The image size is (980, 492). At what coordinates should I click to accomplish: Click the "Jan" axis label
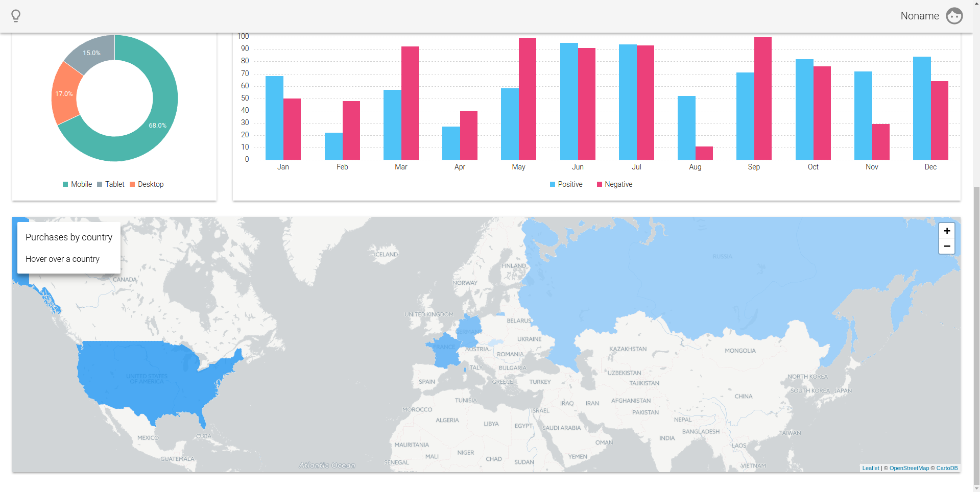tap(283, 167)
